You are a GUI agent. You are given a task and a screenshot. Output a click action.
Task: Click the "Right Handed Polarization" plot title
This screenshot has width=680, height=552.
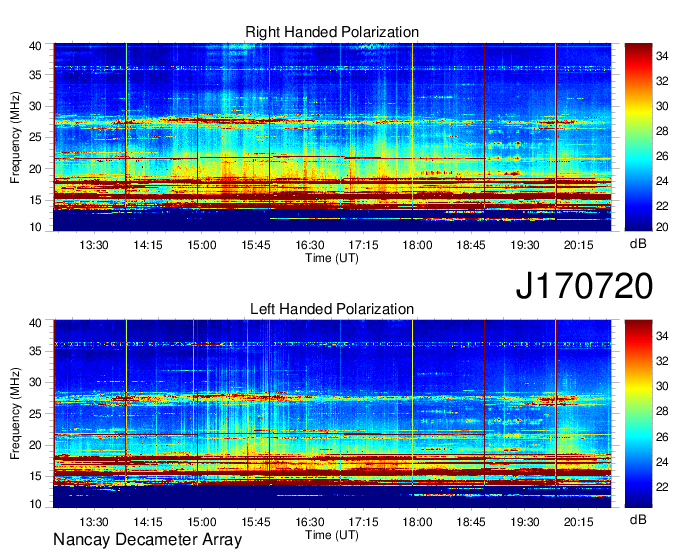pyautogui.click(x=332, y=32)
